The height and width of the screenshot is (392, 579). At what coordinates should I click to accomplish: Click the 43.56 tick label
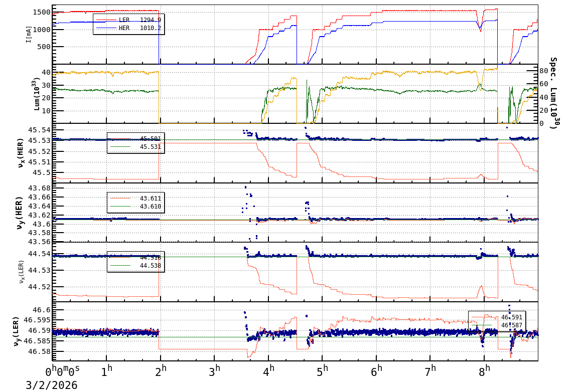(x=40, y=242)
